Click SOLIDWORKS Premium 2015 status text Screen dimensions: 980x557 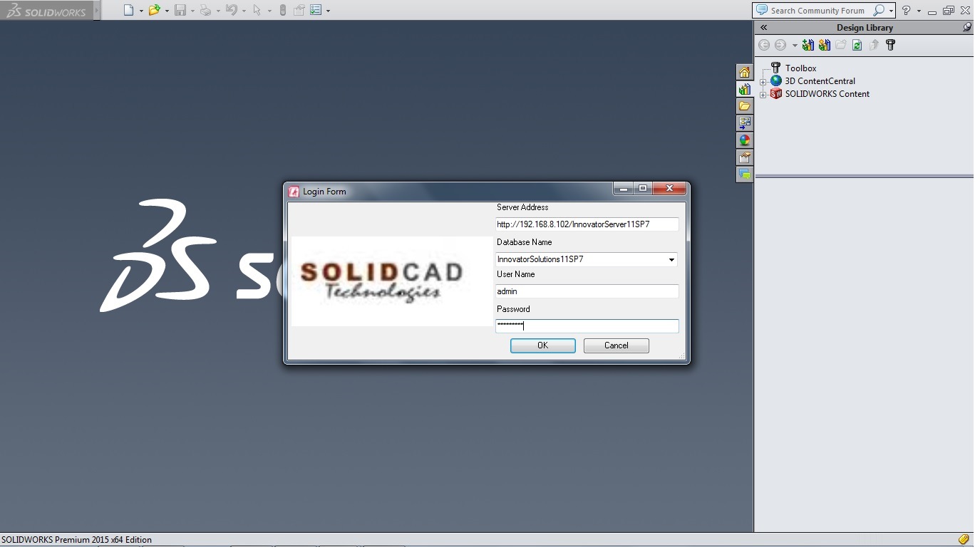(x=76, y=540)
